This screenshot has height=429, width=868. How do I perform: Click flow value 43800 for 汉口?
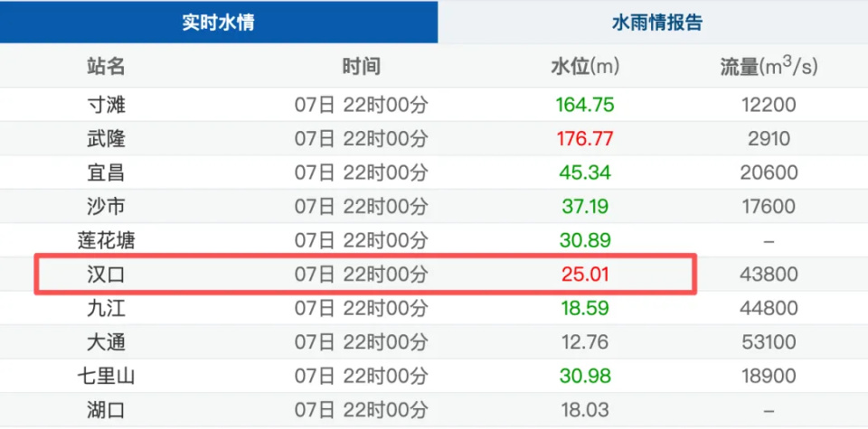(x=769, y=275)
